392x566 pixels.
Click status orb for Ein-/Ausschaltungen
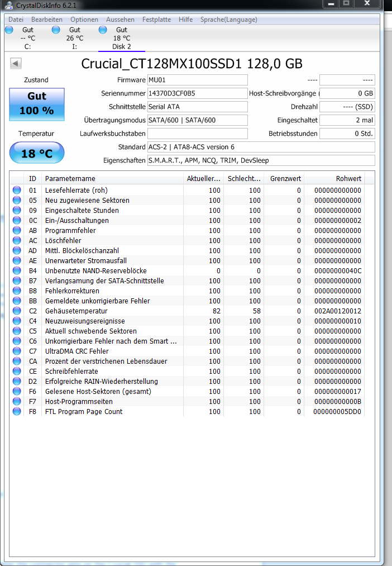[x=17, y=220]
